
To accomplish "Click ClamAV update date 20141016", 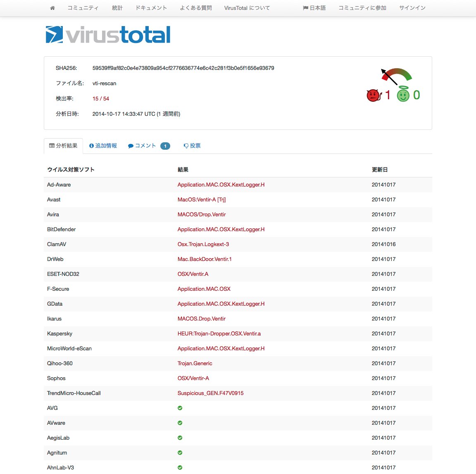I will point(384,244).
